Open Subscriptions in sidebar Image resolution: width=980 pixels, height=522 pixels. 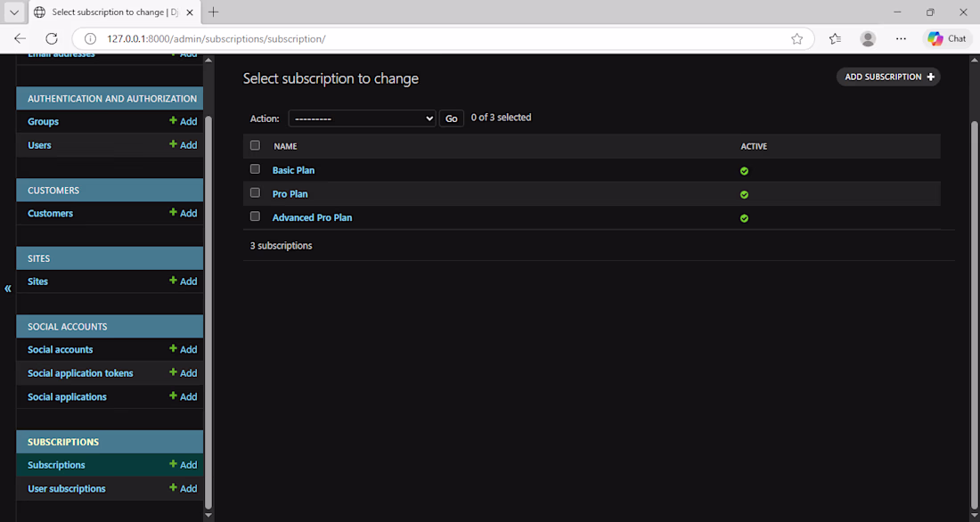(x=56, y=465)
